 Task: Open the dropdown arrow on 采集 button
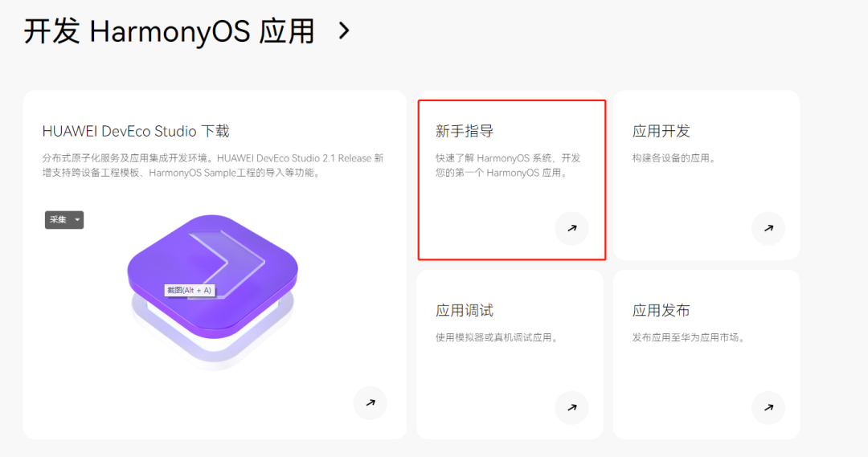[x=77, y=220]
